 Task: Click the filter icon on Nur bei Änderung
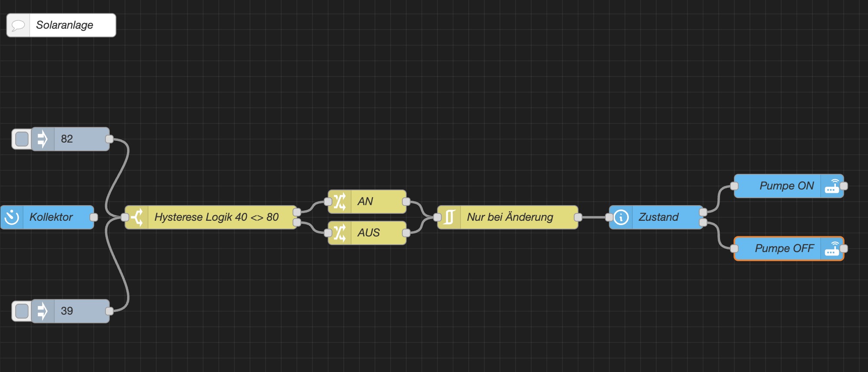tap(450, 217)
